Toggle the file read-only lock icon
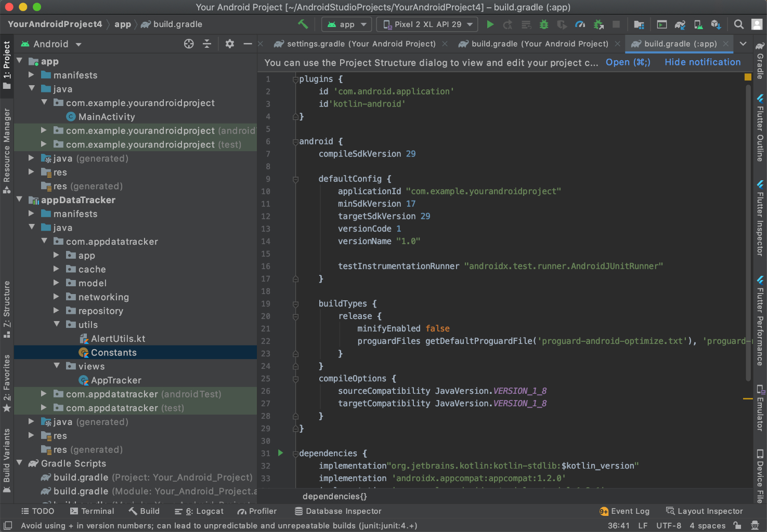 tap(737, 525)
